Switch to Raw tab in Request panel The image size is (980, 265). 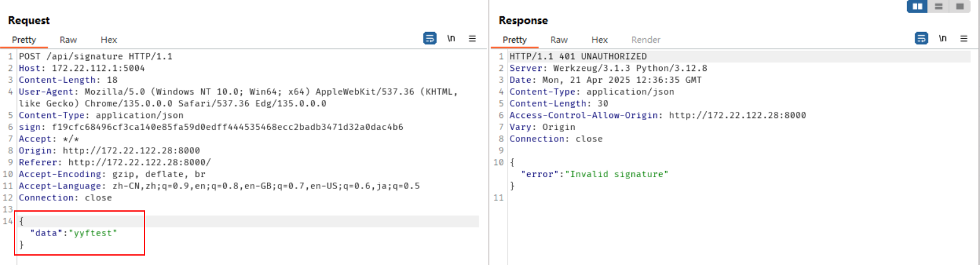click(x=68, y=40)
